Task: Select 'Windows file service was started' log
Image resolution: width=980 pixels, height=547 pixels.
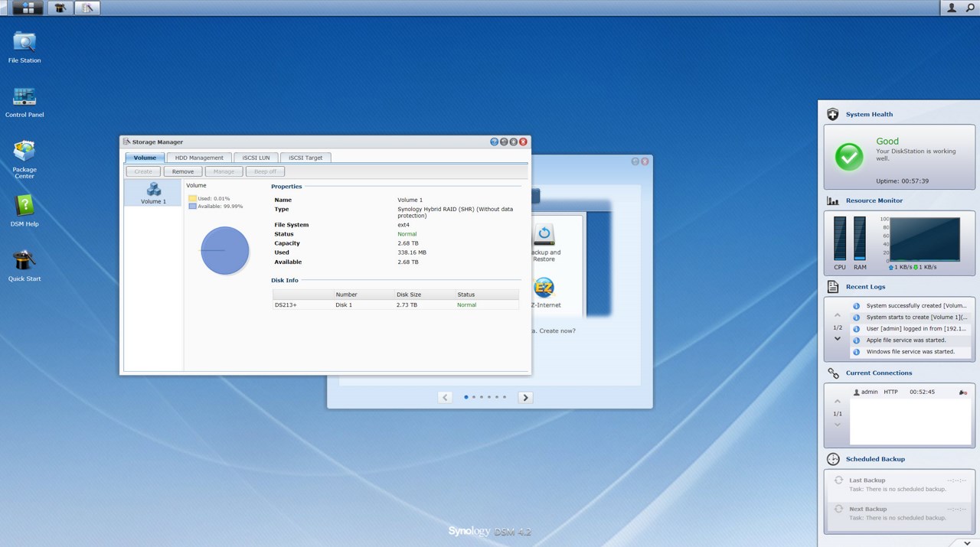Action: [x=910, y=352]
